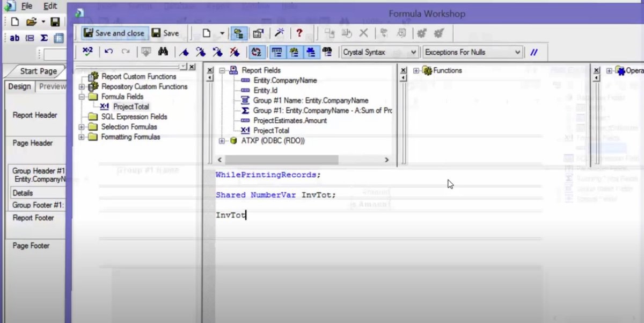The height and width of the screenshot is (323, 644).
Task: Click the Sort trees A-Z icon
Action: (x=257, y=52)
